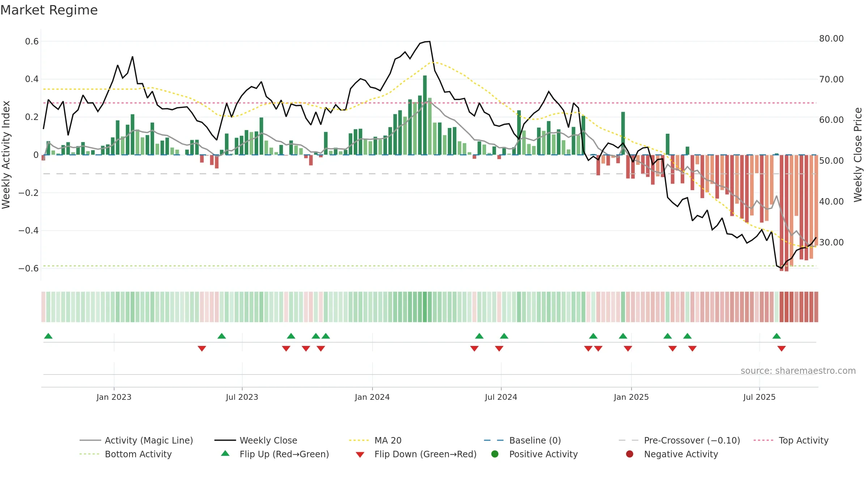Click the 0.4 activity index tick label

point(32,79)
